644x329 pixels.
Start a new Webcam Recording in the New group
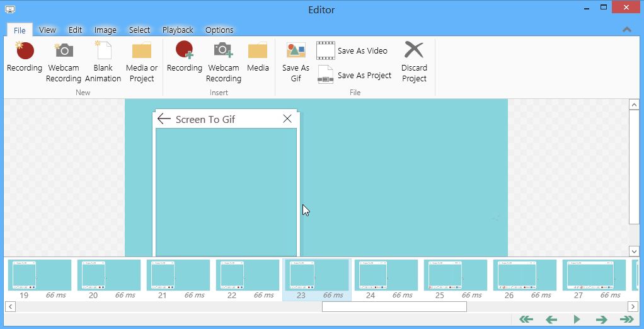click(63, 62)
